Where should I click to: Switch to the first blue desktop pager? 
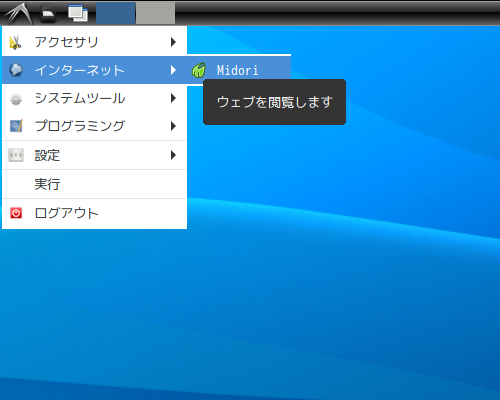(x=116, y=13)
